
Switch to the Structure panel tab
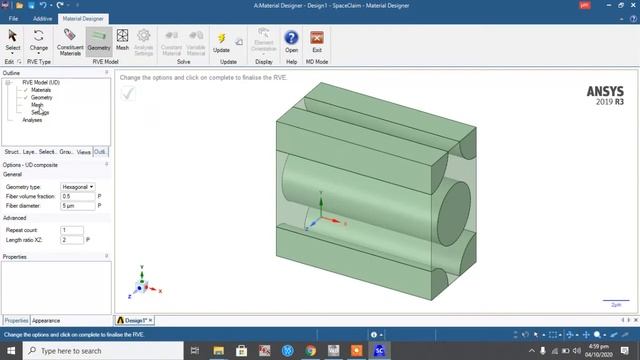[x=12, y=152]
